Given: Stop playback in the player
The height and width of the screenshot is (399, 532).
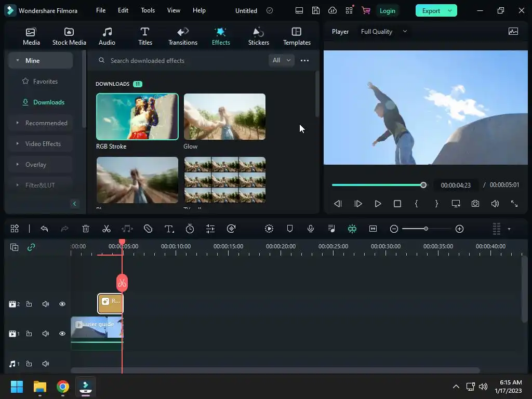Looking at the screenshot, I should pos(397,204).
